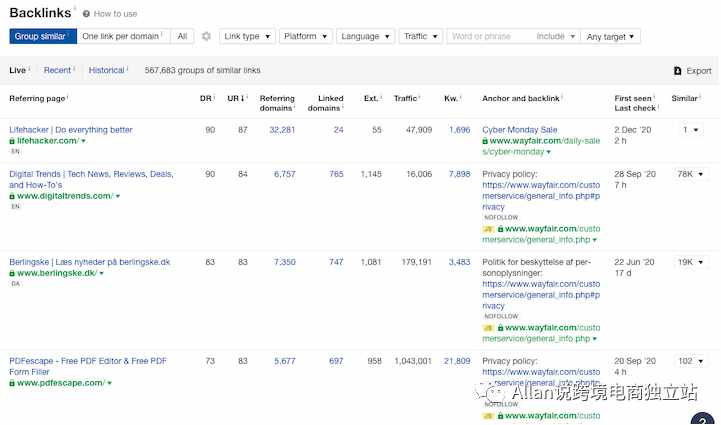
Task: Open the Language filter dropdown
Action: click(x=365, y=36)
